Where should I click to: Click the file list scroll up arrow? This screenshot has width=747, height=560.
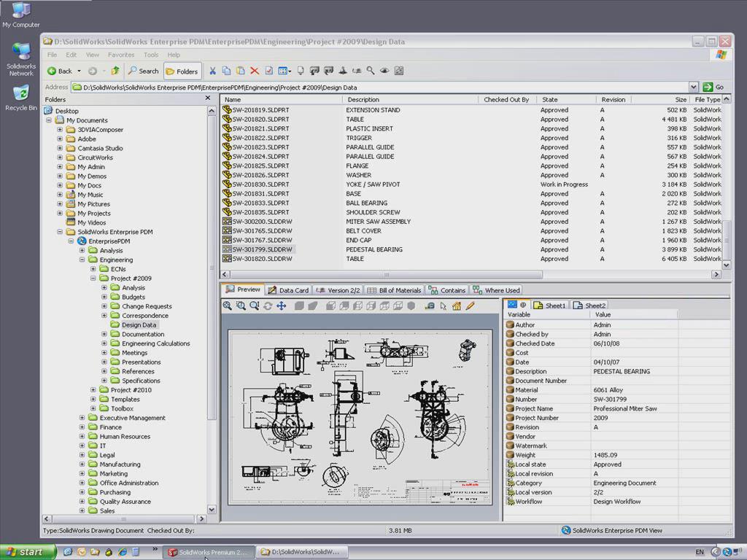[x=726, y=99]
